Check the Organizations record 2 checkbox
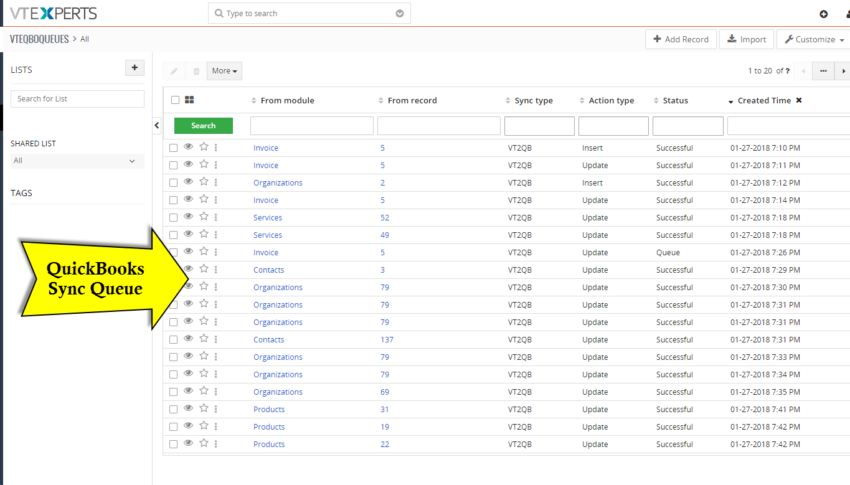The image size is (850, 485). (173, 183)
